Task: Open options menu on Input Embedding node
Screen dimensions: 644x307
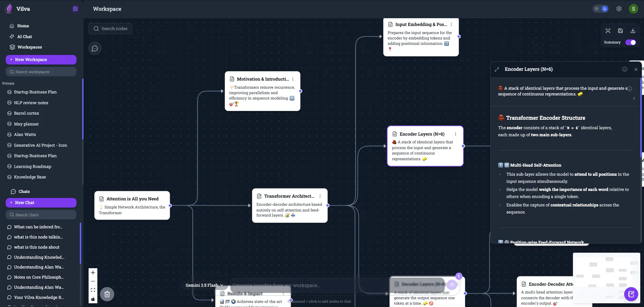Action: [451, 25]
